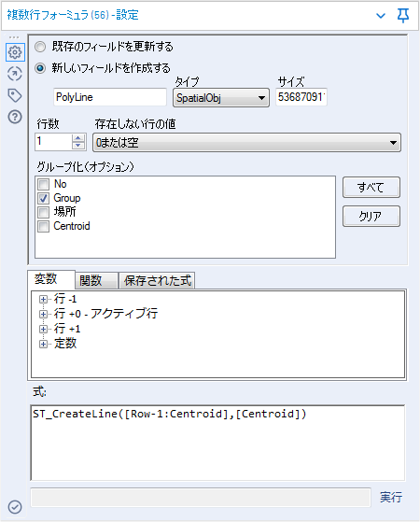The image size is (420, 522).
Task: Open the window options chevron dropdown
Action: [381, 15]
